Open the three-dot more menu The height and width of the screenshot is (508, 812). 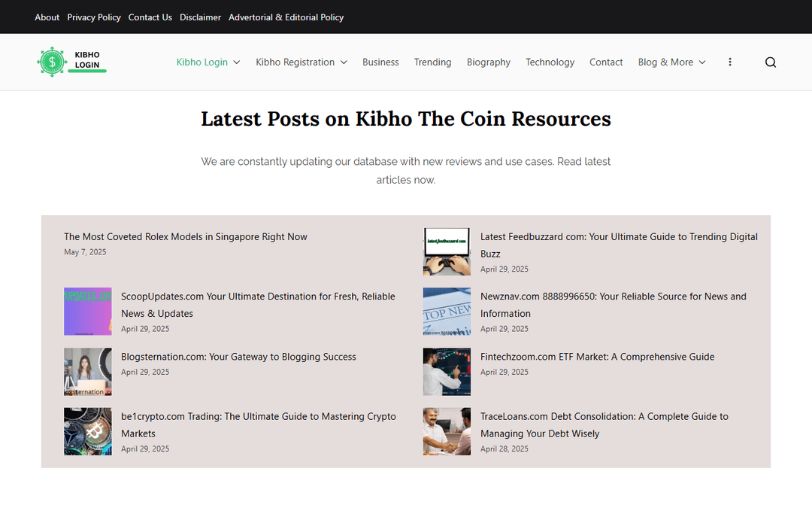pos(729,62)
